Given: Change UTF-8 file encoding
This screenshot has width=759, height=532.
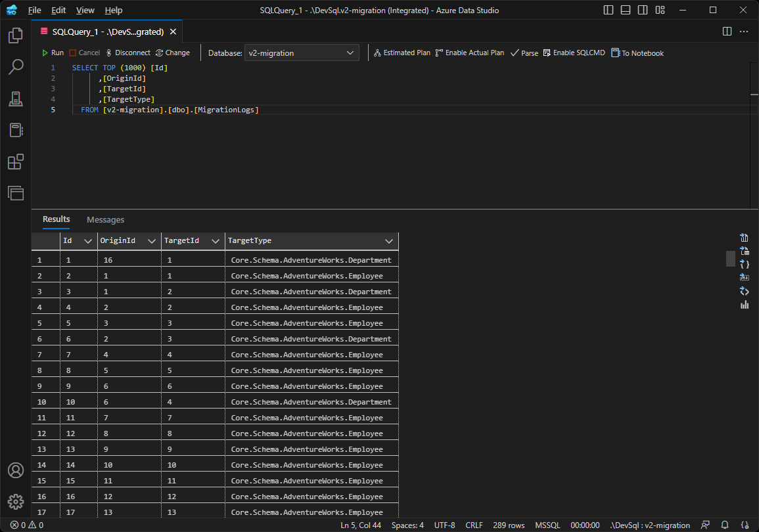Looking at the screenshot, I should point(444,525).
